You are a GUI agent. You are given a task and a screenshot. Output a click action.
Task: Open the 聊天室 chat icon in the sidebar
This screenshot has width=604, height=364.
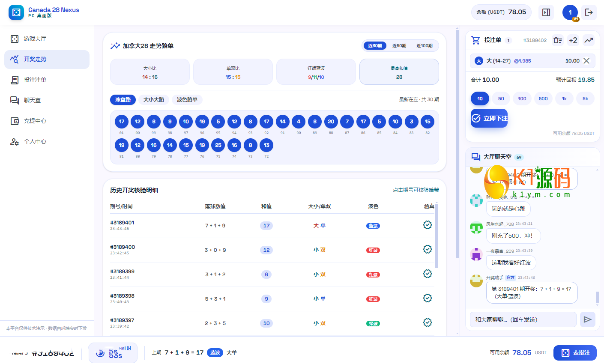15,100
